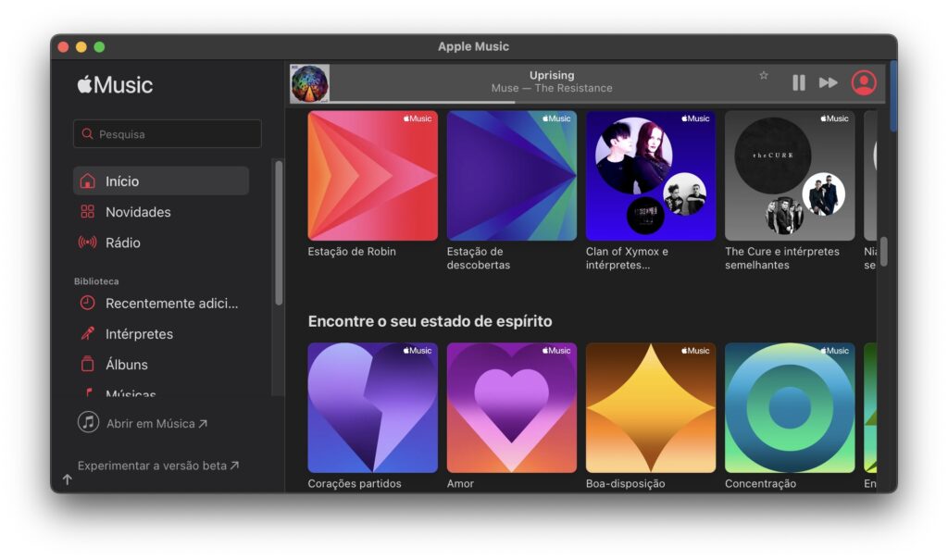Click the Uprising album artwork
The width and height of the screenshot is (948, 560).
[309, 83]
